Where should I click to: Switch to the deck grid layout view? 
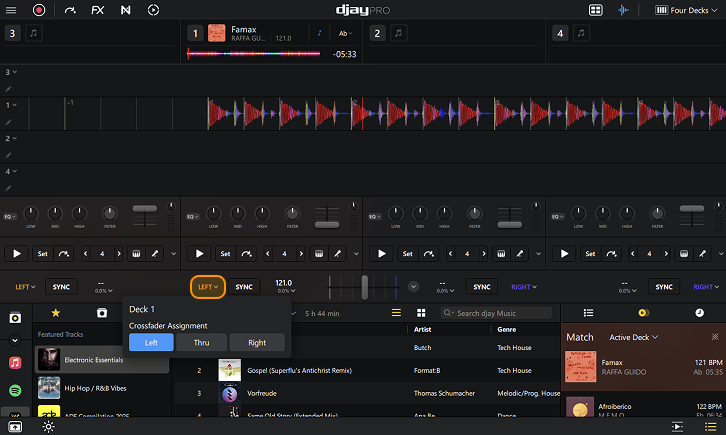click(595, 10)
